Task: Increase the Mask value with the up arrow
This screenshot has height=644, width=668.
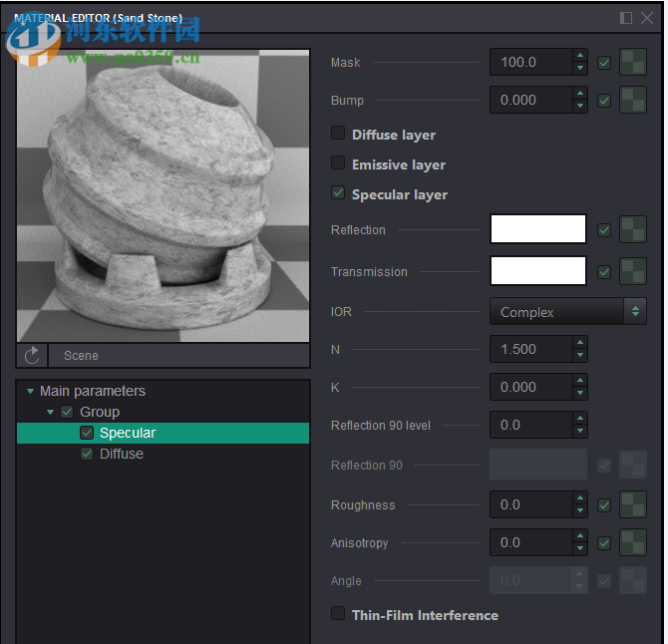Action: tap(580, 56)
